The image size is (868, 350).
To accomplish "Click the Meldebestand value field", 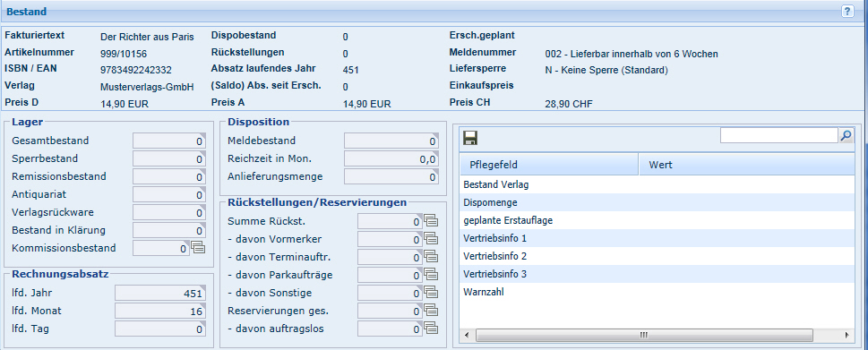I will pyautogui.click(x=391, y=141).
